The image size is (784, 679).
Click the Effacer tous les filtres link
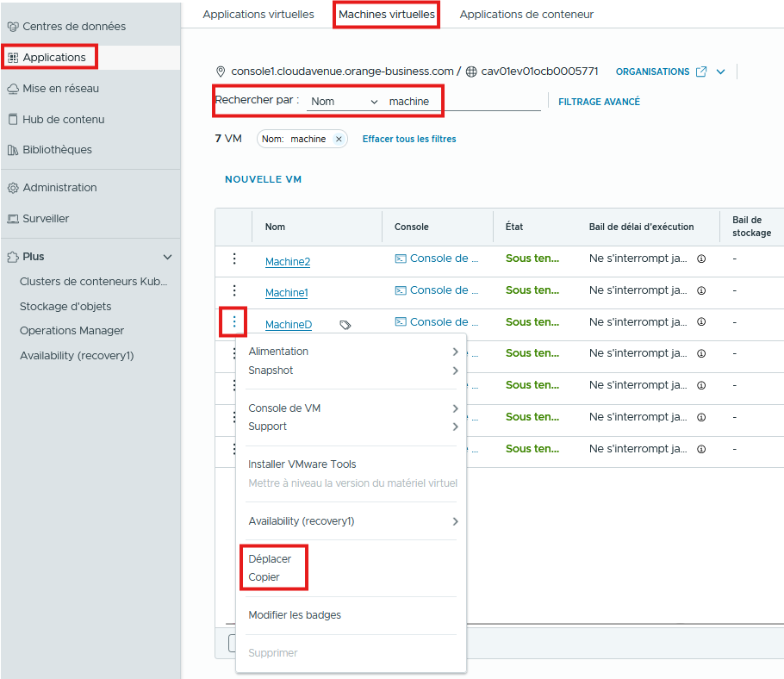coord(409,139)
